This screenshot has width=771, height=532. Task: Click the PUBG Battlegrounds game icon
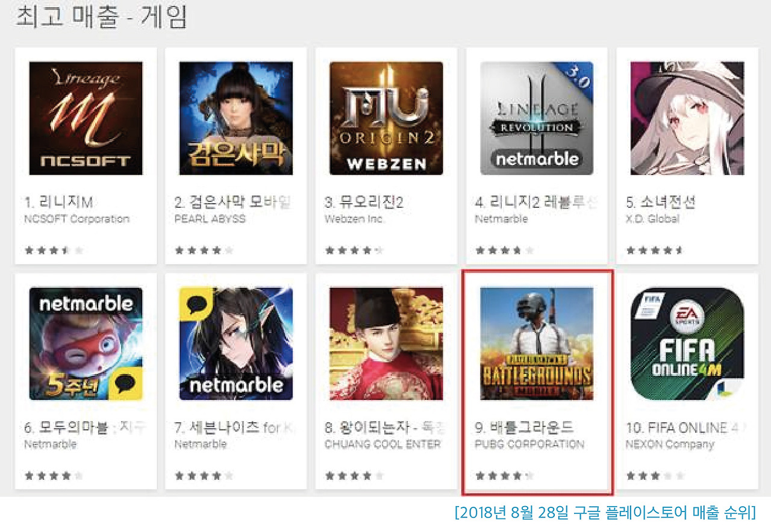pos(537,343)
